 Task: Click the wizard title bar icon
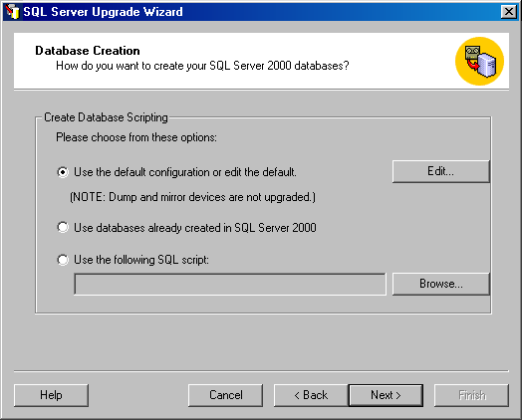click(x=12, y=12)
